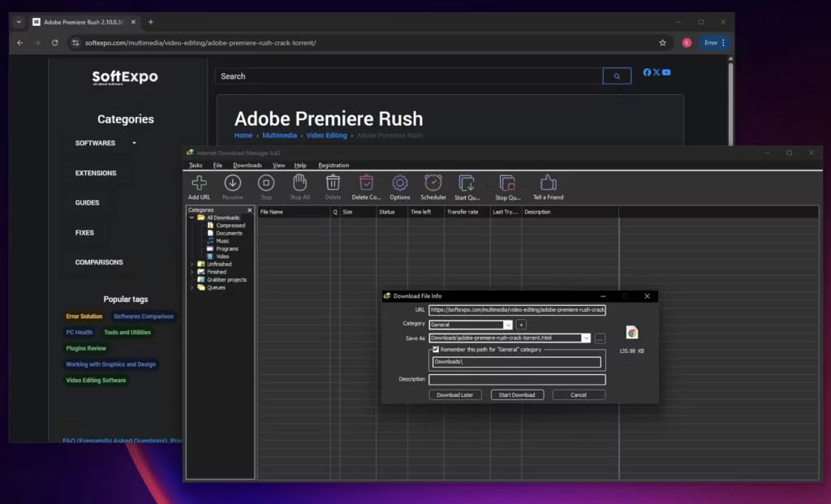
Task: Open the Options gear icon
Action: 399,183
